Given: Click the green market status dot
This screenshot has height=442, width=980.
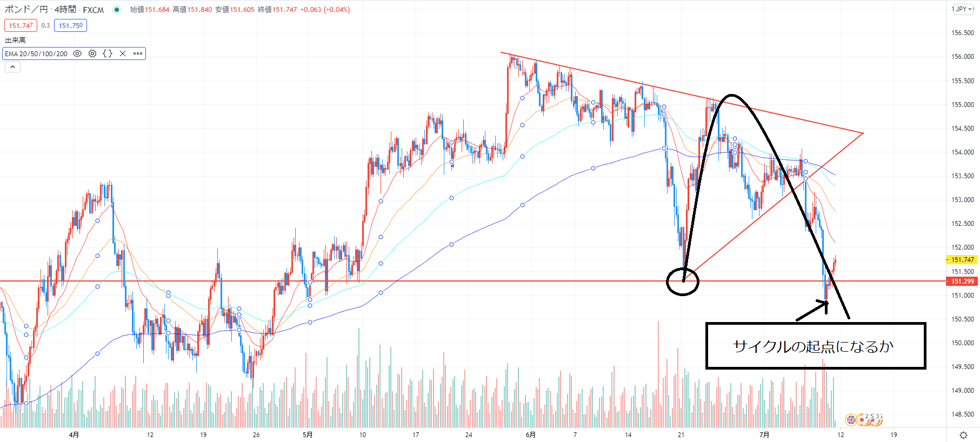Looking at the screenshot, I should coord(117,10).
